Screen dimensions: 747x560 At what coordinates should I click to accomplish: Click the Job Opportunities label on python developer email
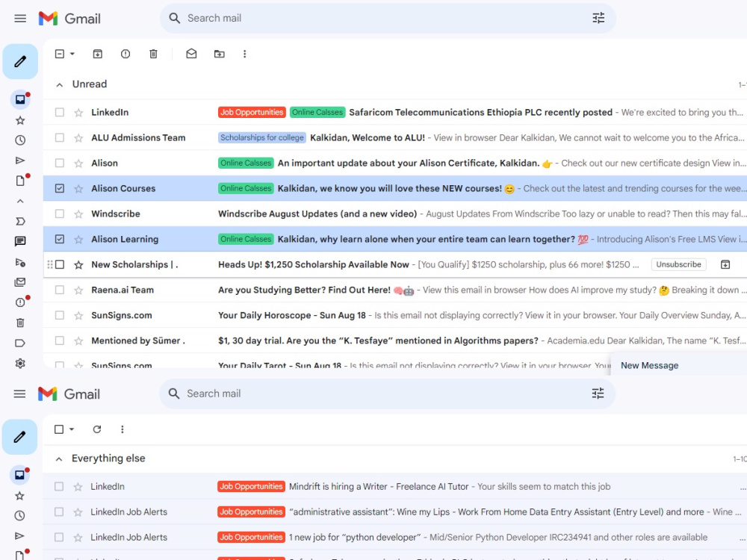pyautogui.click(x=252, y=537)
